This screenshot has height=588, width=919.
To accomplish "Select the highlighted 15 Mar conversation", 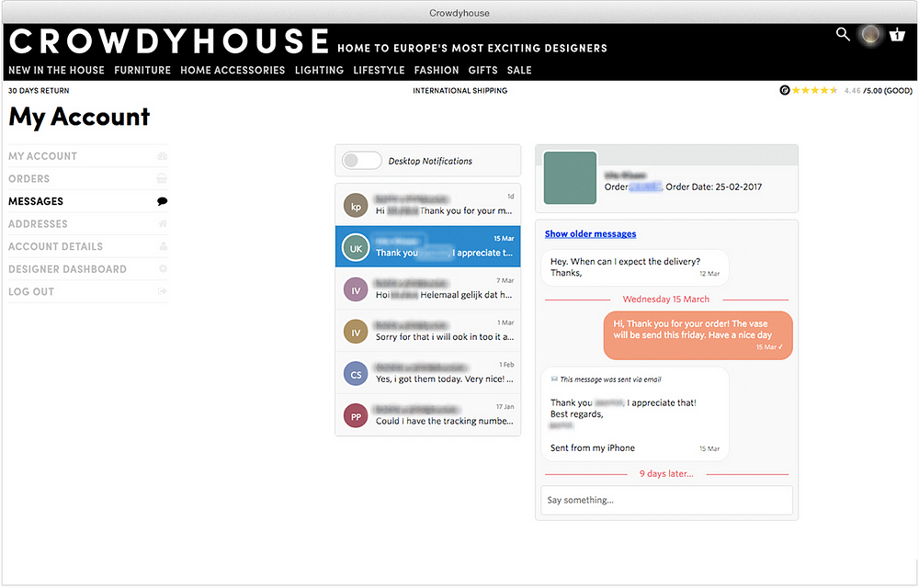I will point(428,246).
